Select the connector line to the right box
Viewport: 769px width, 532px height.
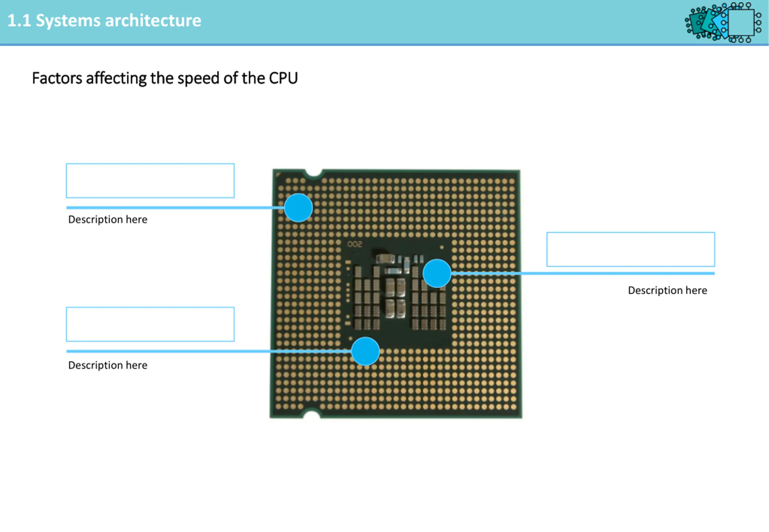pyautogui.click(x=583, y=273)
